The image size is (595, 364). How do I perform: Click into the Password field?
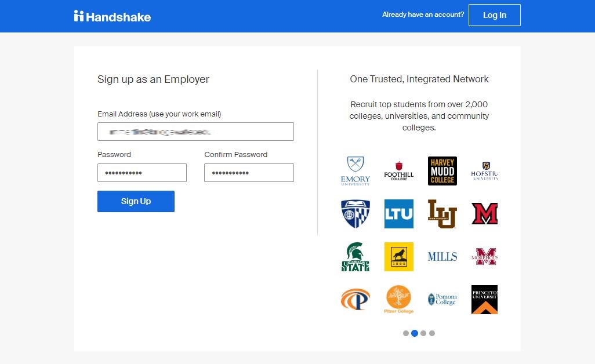pos(142,173)
